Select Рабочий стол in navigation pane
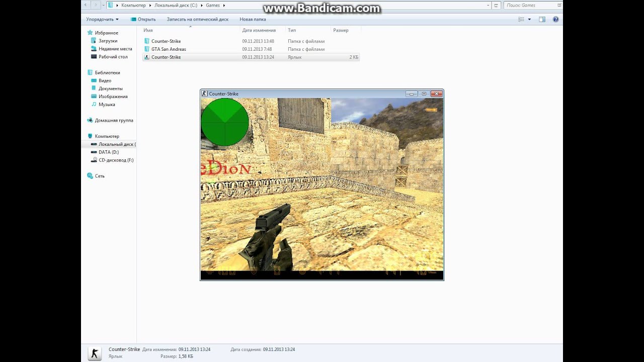 click(x=113, y=57)
